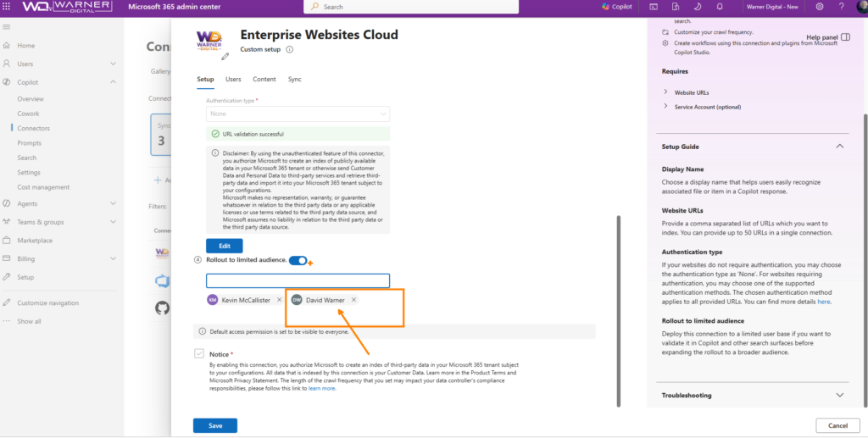
Task: Click the mobile app install icon
Action: (x=676, y=7)
